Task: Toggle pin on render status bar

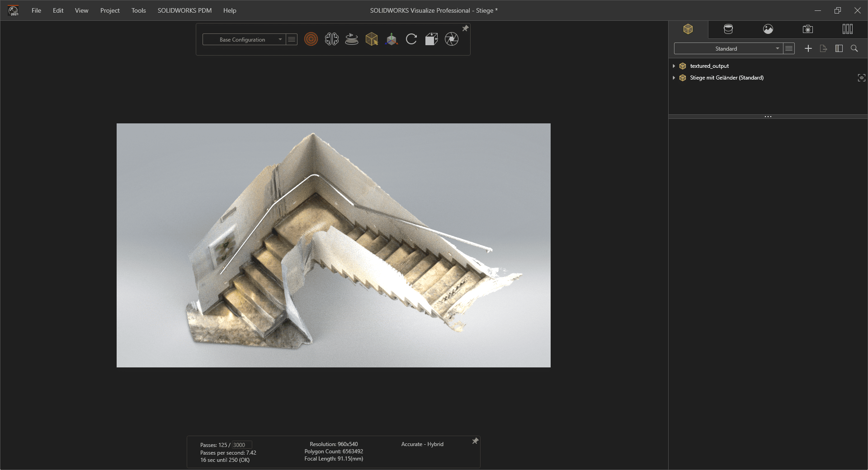Action: pyautogui.click(x=475, y=441)
